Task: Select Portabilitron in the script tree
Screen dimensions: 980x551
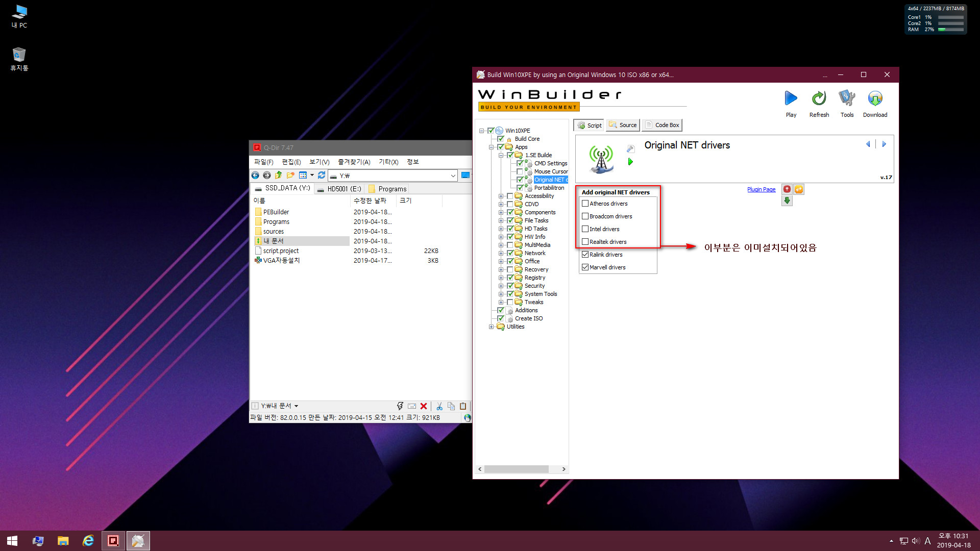Action: click(549, 188)
